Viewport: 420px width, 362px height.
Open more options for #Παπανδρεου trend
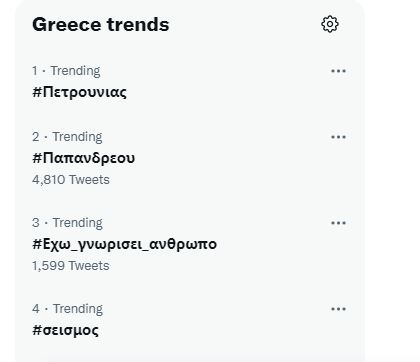(338, 137)
